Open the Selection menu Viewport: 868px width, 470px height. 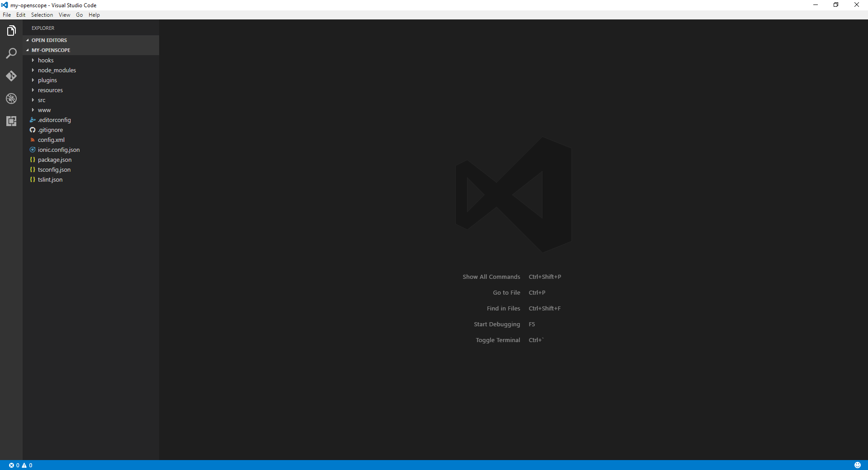coord(42,15)
